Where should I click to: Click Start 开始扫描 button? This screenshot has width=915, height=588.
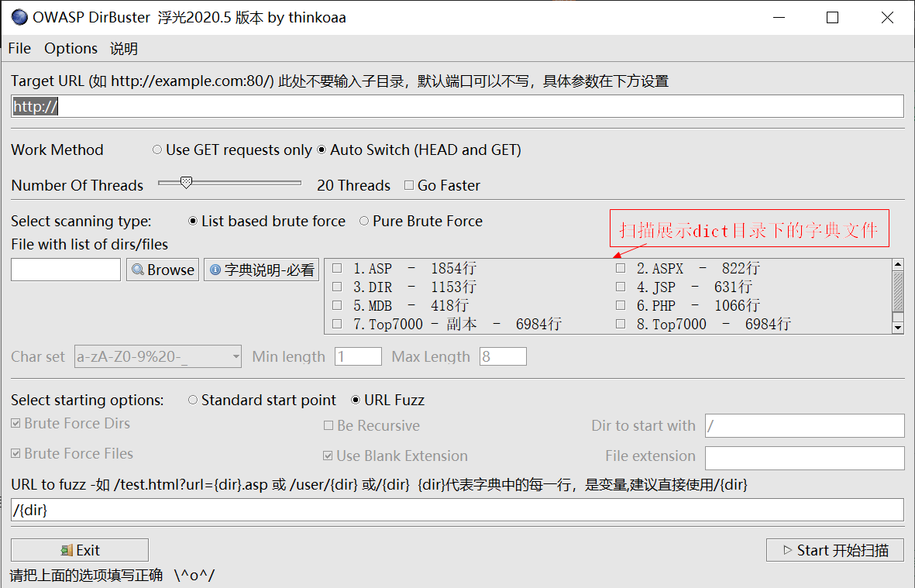[835, 550]
